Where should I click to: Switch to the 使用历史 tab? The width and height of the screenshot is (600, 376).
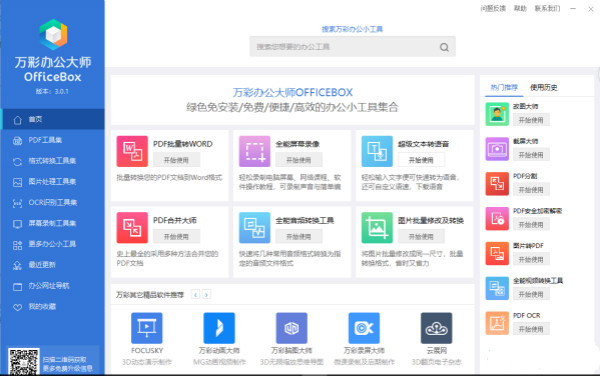point(543,88)
